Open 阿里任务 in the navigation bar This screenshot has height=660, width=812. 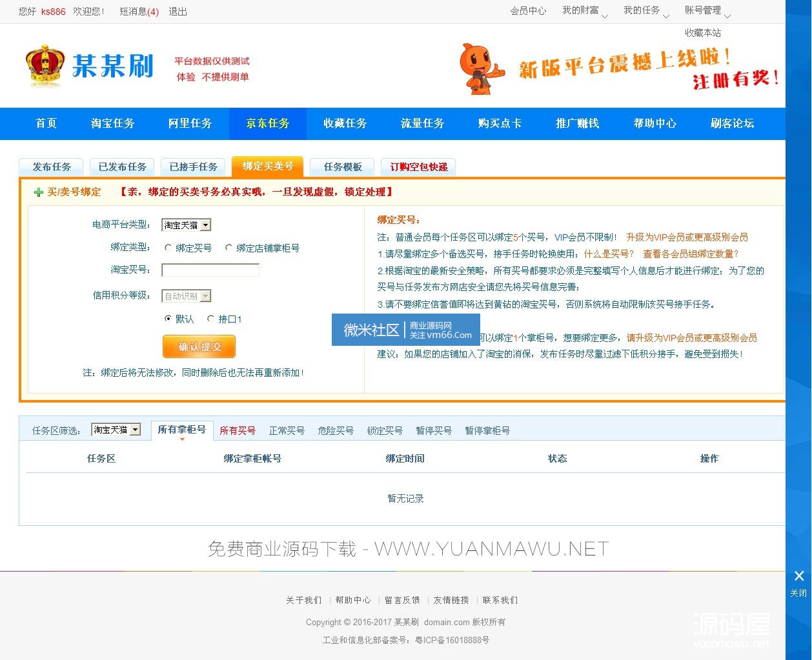tap(190, 123)
